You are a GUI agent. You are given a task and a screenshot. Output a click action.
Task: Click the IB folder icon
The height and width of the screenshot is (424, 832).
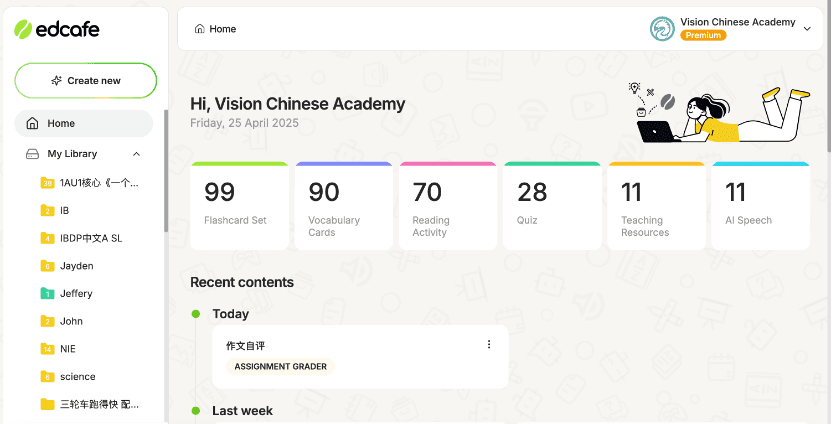coord(47,210)
